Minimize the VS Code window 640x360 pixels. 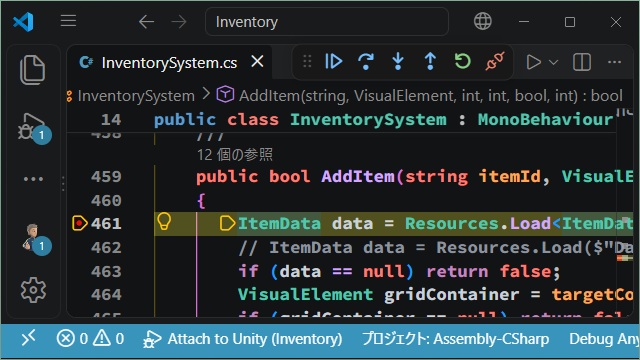pos(524,22)
